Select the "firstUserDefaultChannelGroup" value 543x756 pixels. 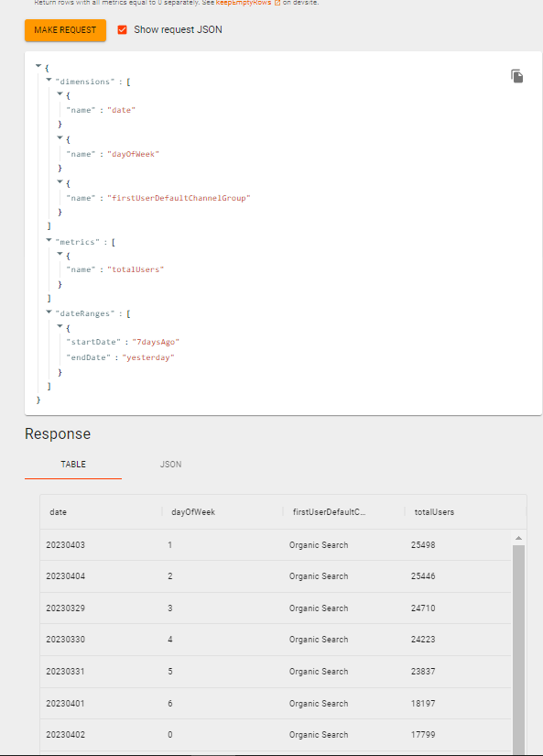pos(179,198)
